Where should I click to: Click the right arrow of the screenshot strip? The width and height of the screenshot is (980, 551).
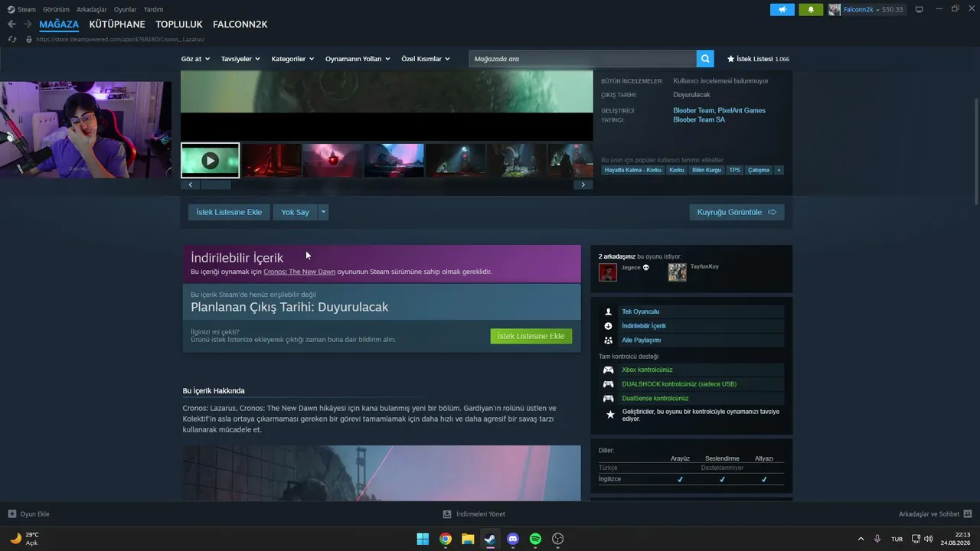point(583,184)
